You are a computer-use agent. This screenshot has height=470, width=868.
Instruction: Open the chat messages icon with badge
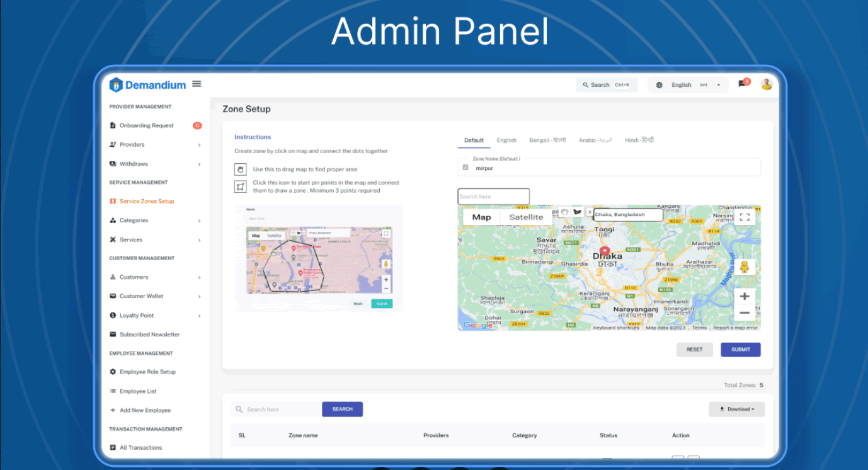[x=743, y=84]
